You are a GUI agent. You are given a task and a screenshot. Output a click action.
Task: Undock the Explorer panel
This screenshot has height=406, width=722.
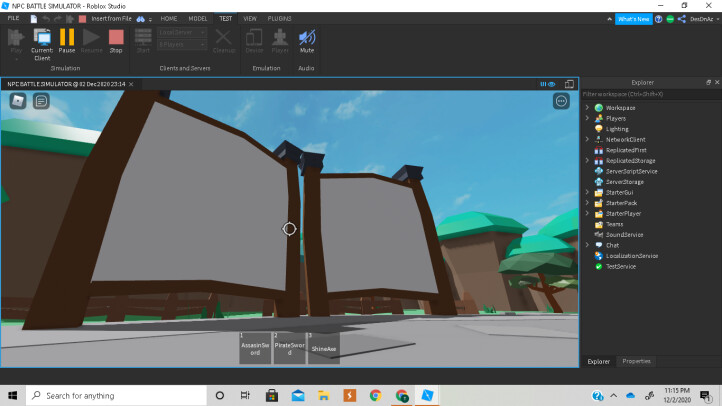(x=708, y=82)
